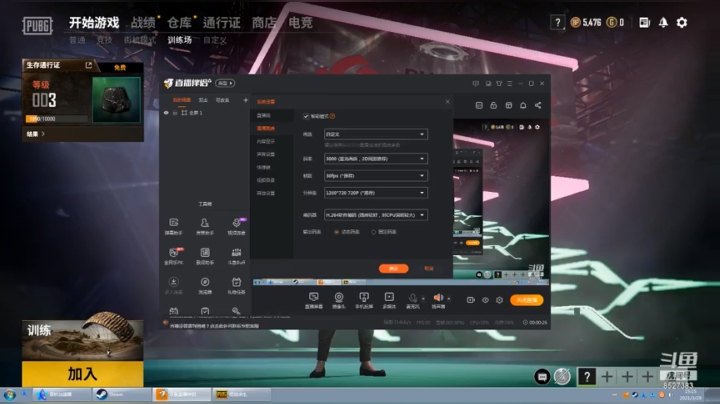Screen dimensions: 720x404
Task: Click the share icon above preview
Action: pyautogui.click(x=538, y=105)
